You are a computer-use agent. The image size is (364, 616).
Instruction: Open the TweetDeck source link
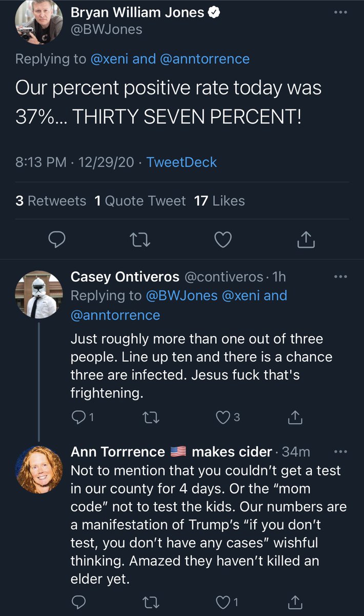click(x=181, y=162)
